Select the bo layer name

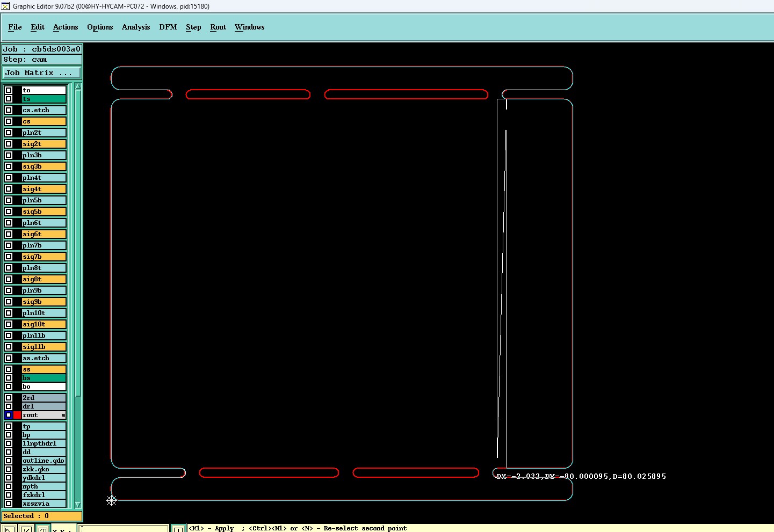pos(44,387)
